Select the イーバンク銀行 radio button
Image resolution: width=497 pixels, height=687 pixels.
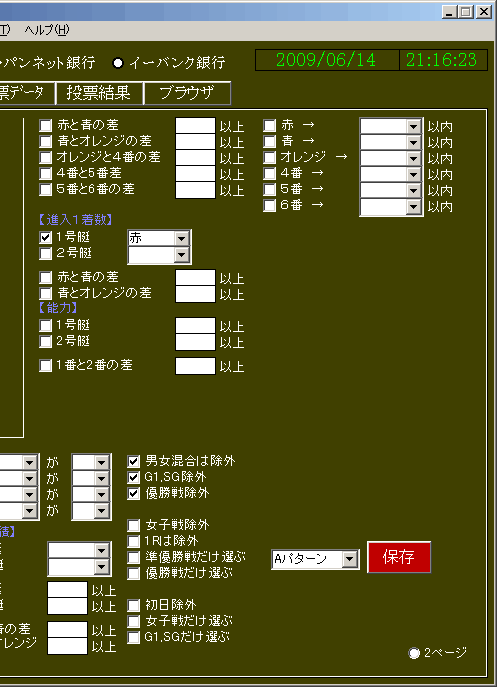click(x=117, y=63)
